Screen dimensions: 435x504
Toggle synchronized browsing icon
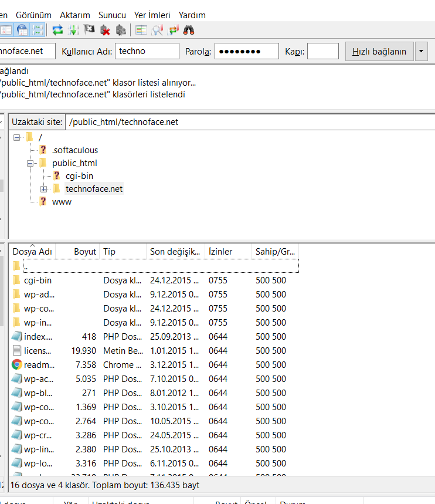coord(173,30)
